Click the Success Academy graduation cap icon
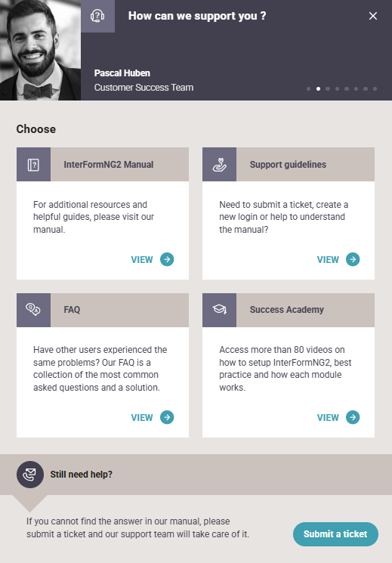Viewport: 392px width, 563px height. (219, 310)
